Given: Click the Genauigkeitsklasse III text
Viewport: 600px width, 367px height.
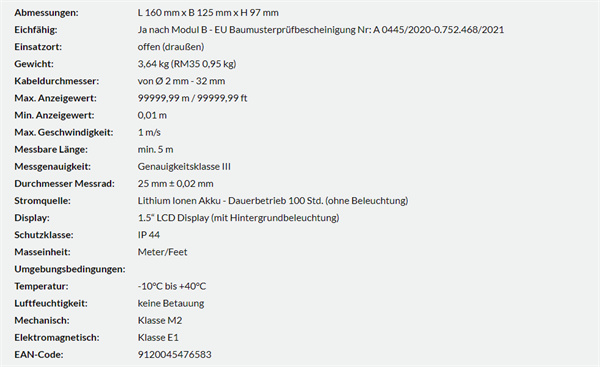Looking at the screenshot, I should [184, 166].
